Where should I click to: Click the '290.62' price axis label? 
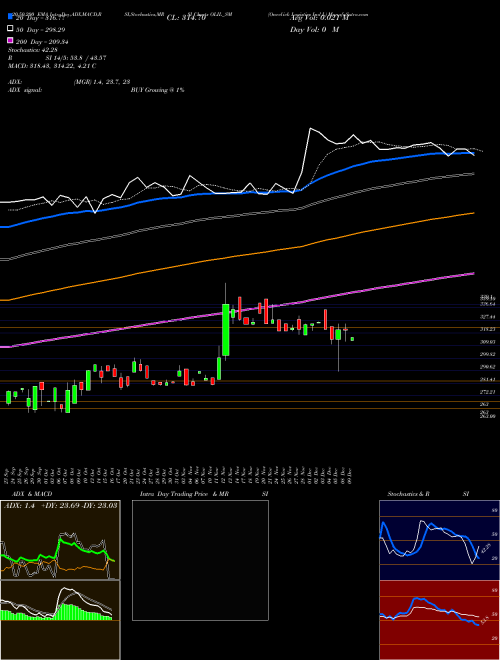pyautogui.click(x=487, y=367)
